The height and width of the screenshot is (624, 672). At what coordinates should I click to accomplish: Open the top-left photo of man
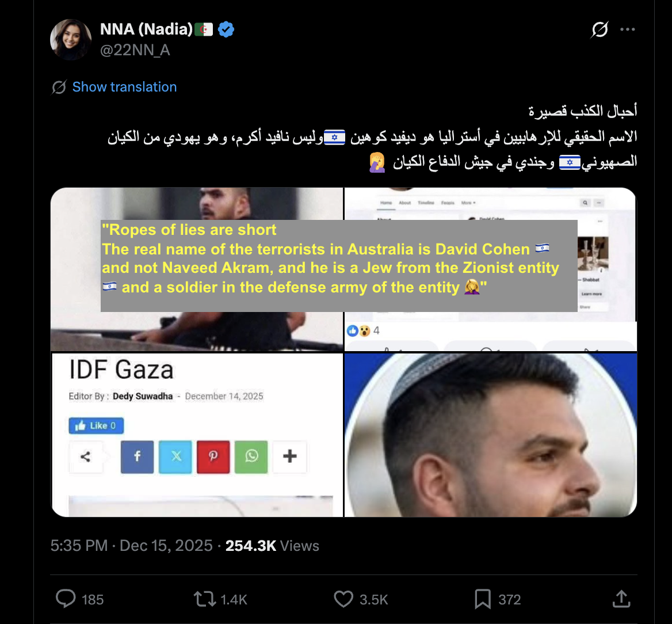pyautogui.click(x=197, y=269)
